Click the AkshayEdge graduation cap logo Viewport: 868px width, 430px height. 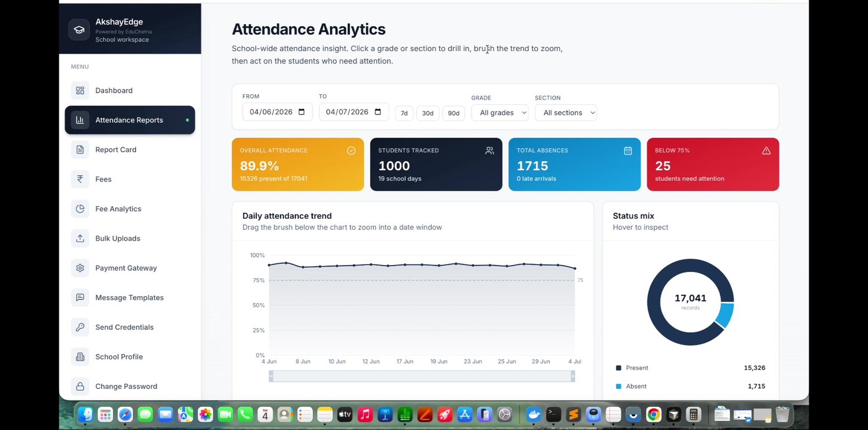pyautogui.click(x=79, y=30)
